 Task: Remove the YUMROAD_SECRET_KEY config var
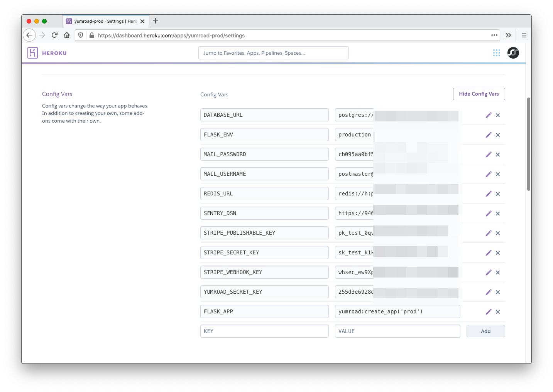[498, 292]
